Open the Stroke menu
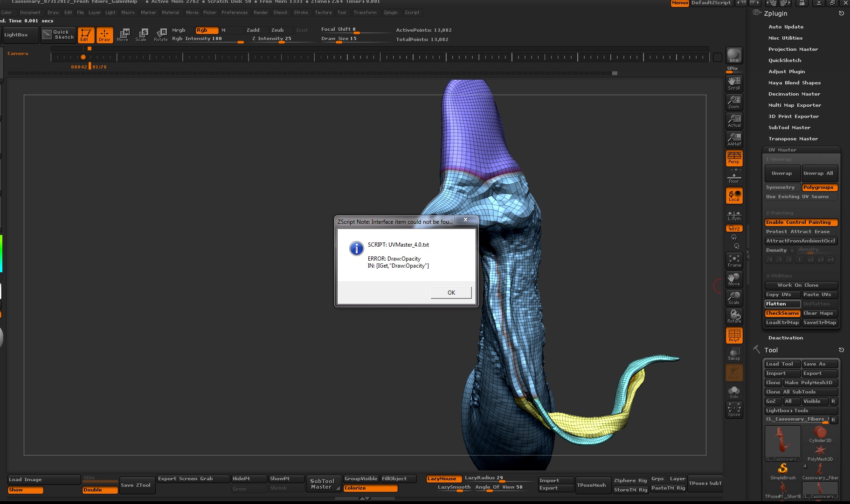The height and width of the screenshot is (504, 850). point(301,13)
